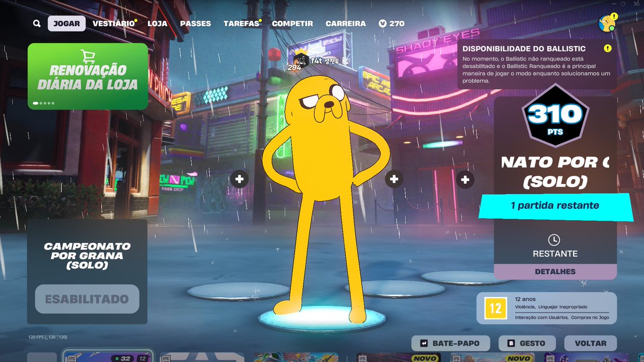
Task: Invite a friend with the plus nearest right of Jake
Action: (394, 179)
